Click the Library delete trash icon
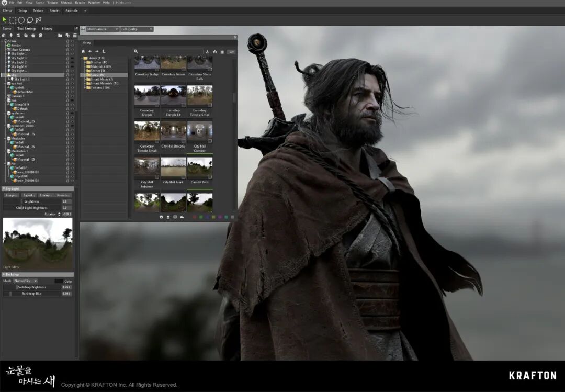Viewport: 565px width, 392px height. tap(222, 52)
